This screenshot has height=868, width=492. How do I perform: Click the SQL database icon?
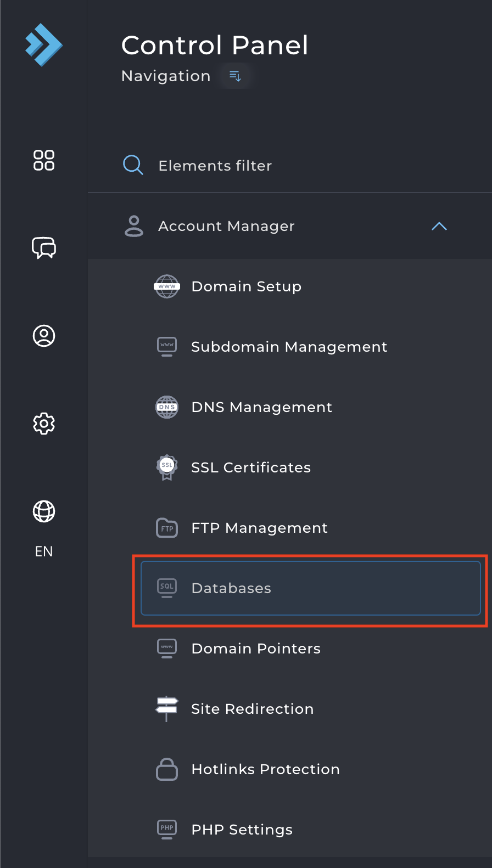tap(167, 588)
